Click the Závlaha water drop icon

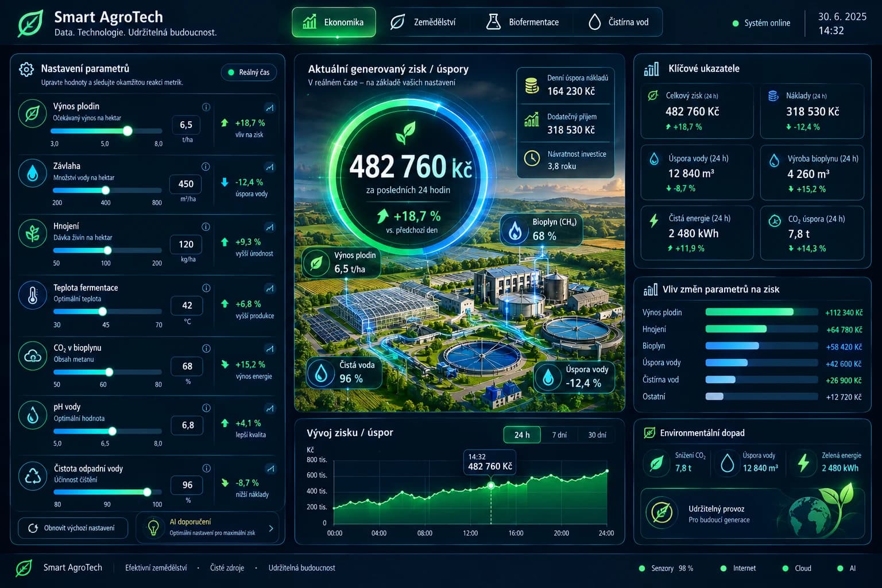tap(32, 173)
